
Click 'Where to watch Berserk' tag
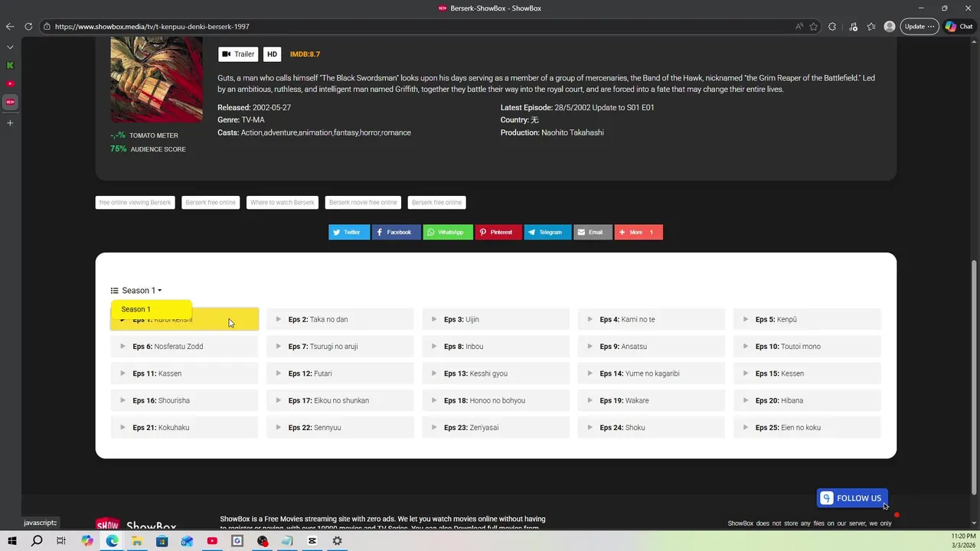[283, 203]
